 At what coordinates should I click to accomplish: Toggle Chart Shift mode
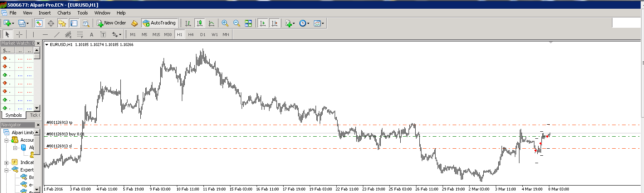pyautogui.click(x=274, y=23)
